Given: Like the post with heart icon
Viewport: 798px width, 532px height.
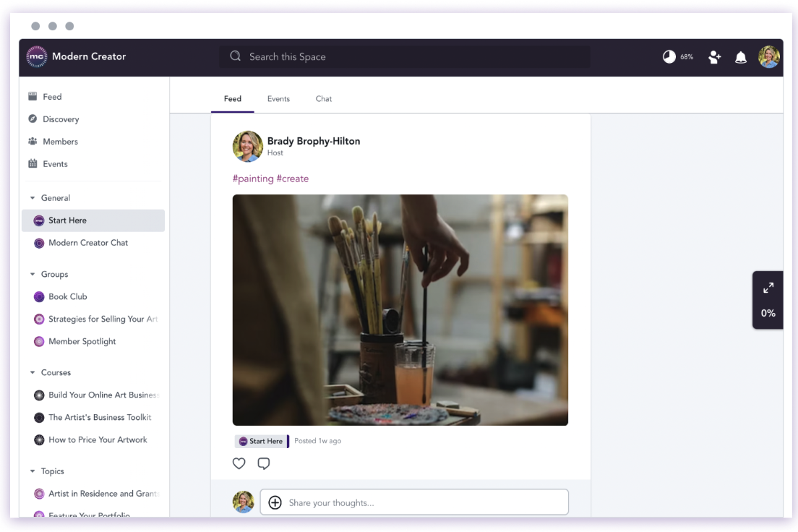Looking at the screenshot, I should point(239,463).
